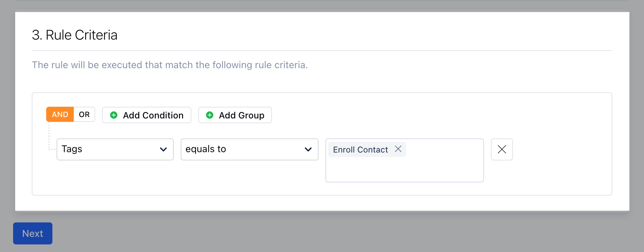The width and height of the screenshot is (644, 252).
Task: Click the rule criteria description sentence
Action: click(x=170, y=65)
